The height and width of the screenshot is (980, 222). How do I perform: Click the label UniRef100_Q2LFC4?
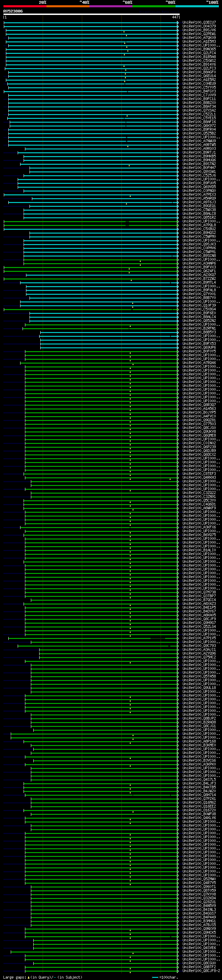pos(199,53)
